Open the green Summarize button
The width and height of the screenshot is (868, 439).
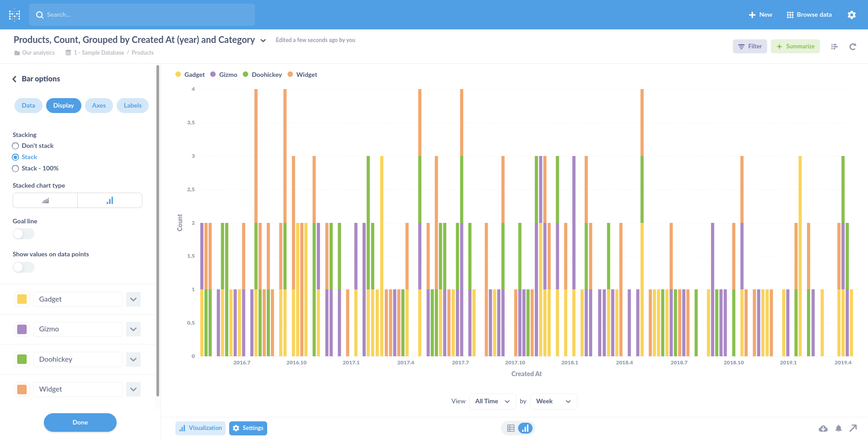tap(796, 46)
